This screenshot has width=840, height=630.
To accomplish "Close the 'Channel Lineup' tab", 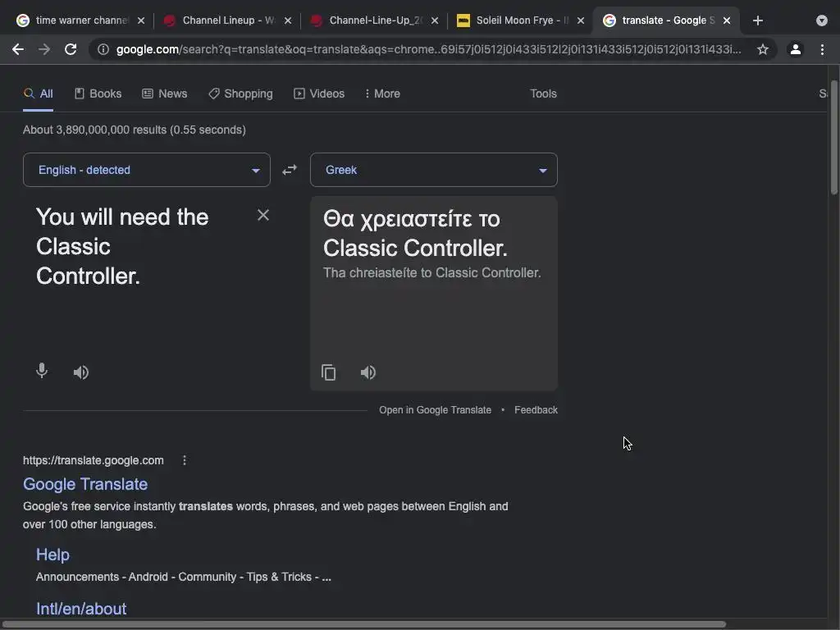I will [x=288, y=21].
